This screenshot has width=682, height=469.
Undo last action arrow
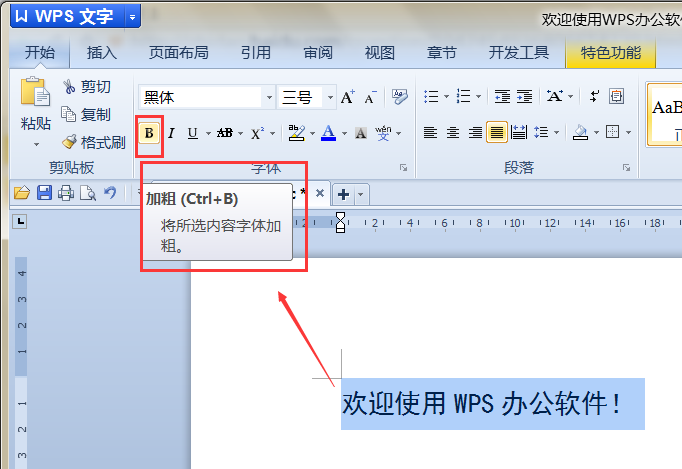tap(110, 193)
